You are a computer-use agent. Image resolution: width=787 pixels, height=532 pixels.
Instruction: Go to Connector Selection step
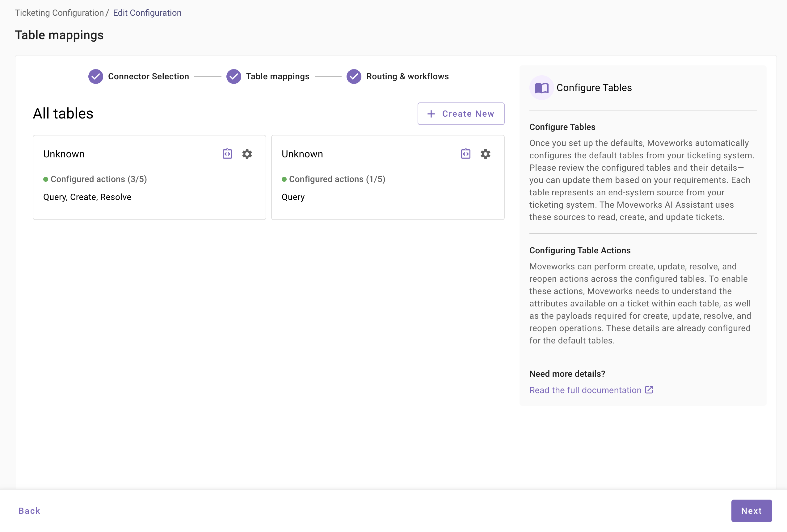148,77
